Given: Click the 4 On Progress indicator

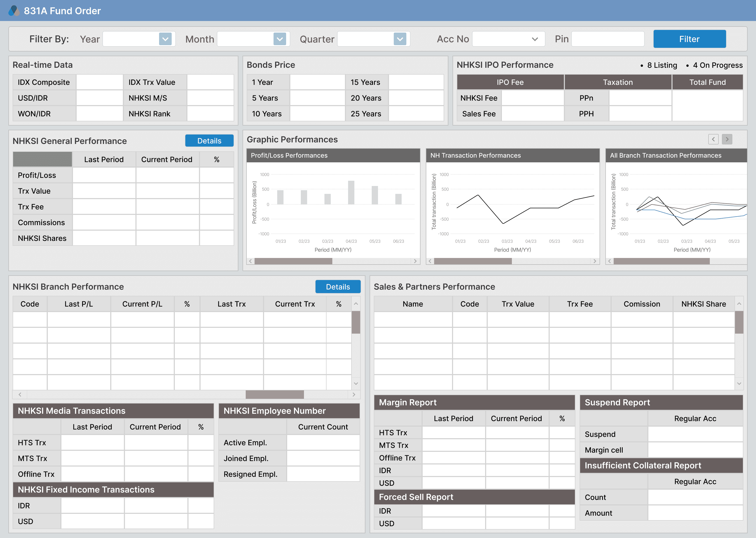Looking at the screenshot, I should pyautogui.click(x=714, y=65).
